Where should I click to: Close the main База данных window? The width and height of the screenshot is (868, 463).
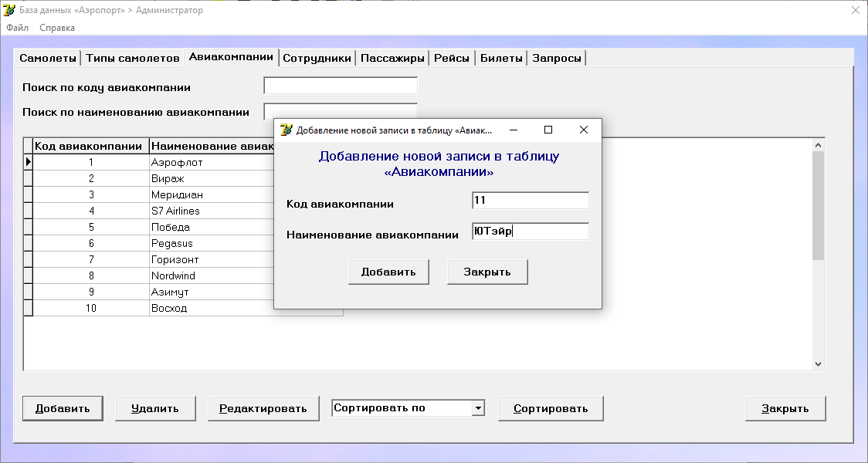coord(856,10)
